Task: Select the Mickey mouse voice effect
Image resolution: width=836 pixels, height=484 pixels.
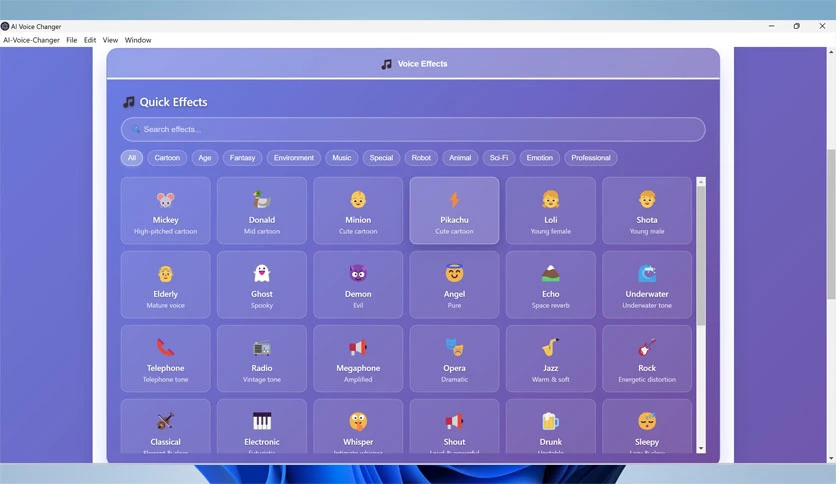Action: tap(165, 211)
